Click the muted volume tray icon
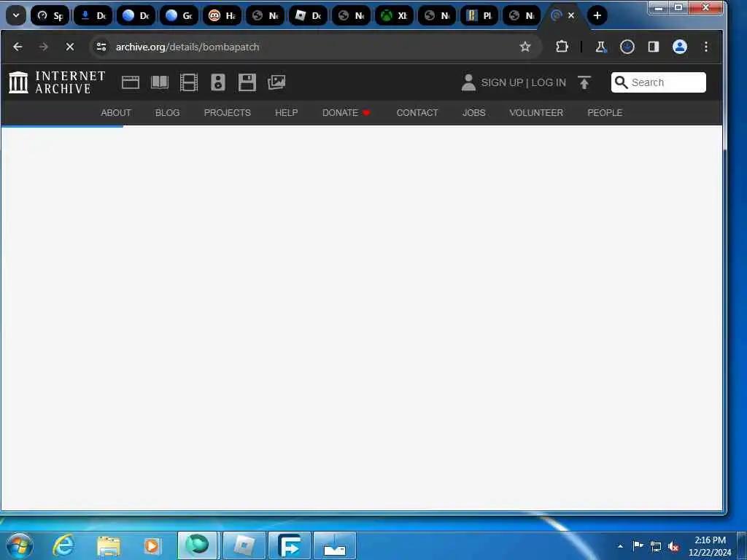Viewport: 747px width, 560px height. (673, 547)
